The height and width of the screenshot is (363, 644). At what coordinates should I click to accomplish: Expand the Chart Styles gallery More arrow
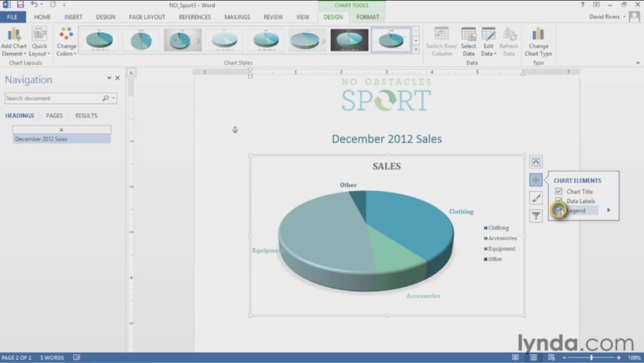(x=416, y=49)
